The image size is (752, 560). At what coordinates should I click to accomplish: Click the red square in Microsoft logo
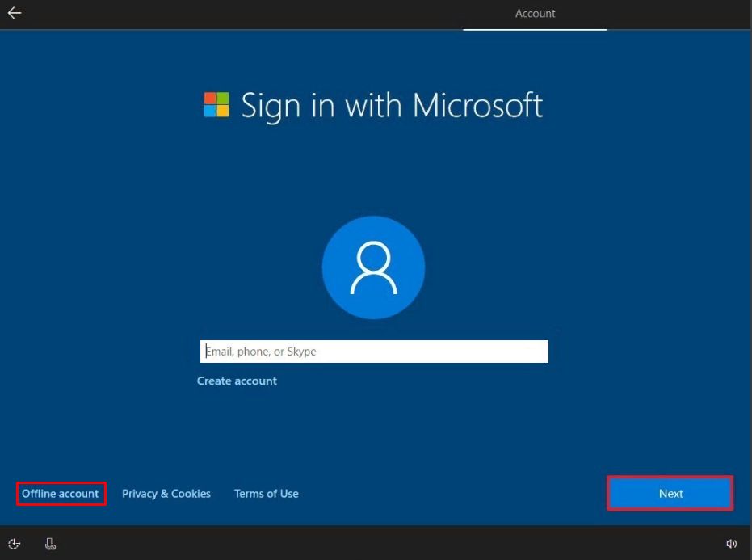point(210,99)
